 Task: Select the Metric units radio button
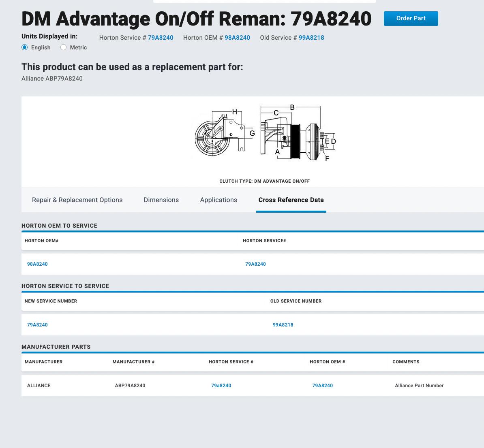(63, 47)
